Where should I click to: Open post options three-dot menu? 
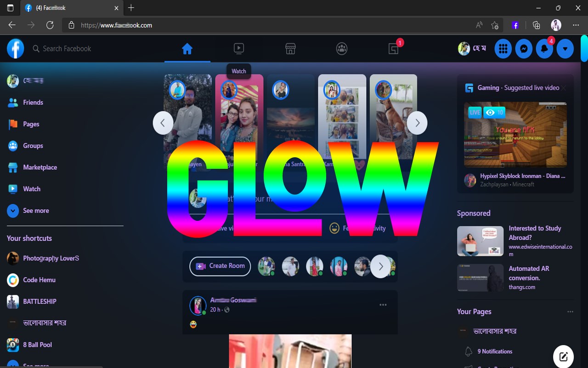[383, 305]
